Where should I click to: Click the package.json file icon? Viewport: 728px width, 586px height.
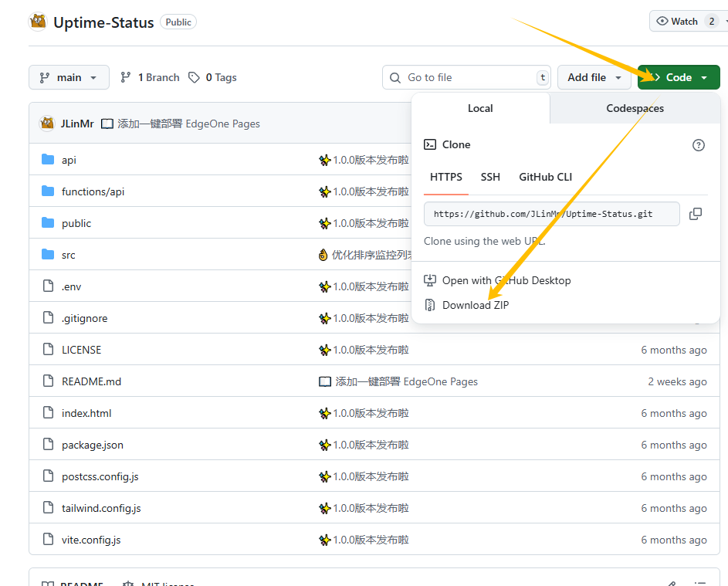point(48,444)
